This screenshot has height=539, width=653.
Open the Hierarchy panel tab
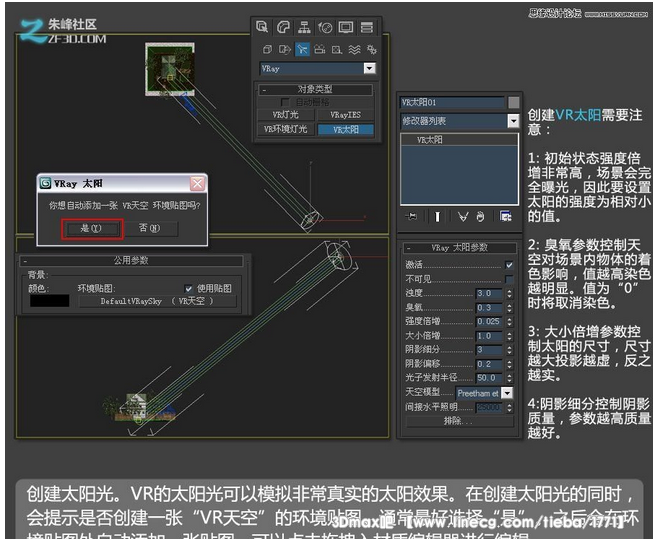coord(304,27)
